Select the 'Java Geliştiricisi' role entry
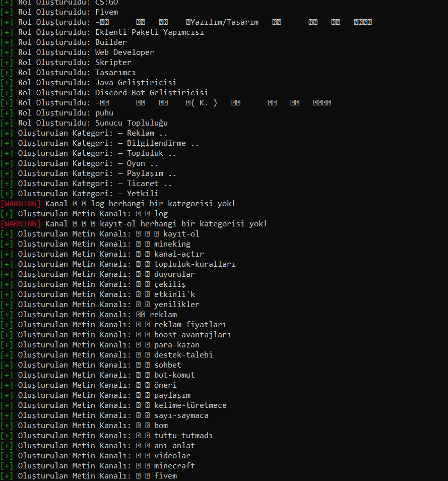The height and width of the screenshot is (481, 448). coord(89,83)
